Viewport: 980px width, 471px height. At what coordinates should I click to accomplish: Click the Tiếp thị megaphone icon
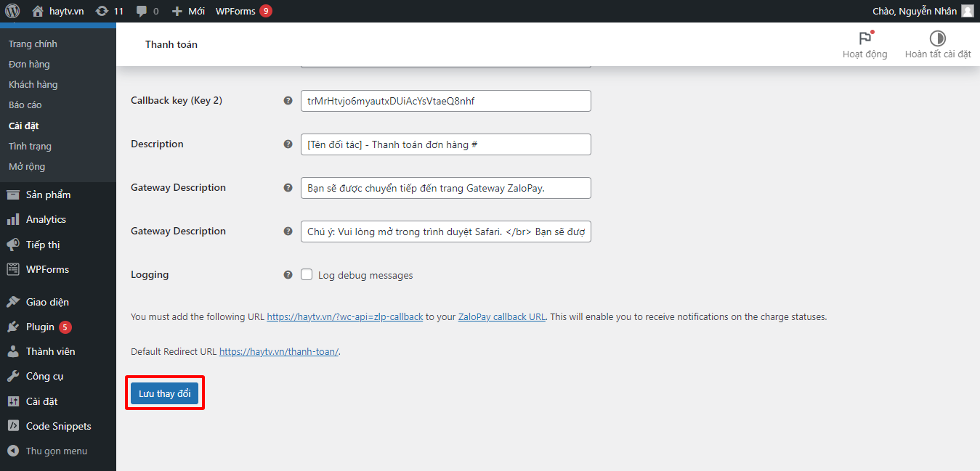[13, 245]
